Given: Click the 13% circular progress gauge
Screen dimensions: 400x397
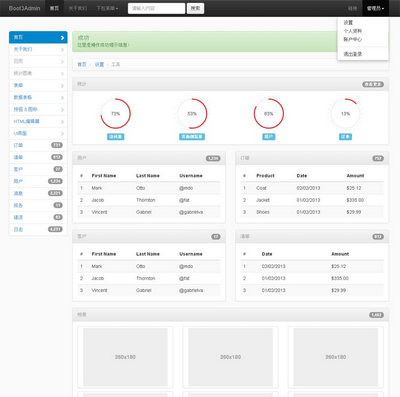Looking at the screenshot, I should [x=345, y=114].
